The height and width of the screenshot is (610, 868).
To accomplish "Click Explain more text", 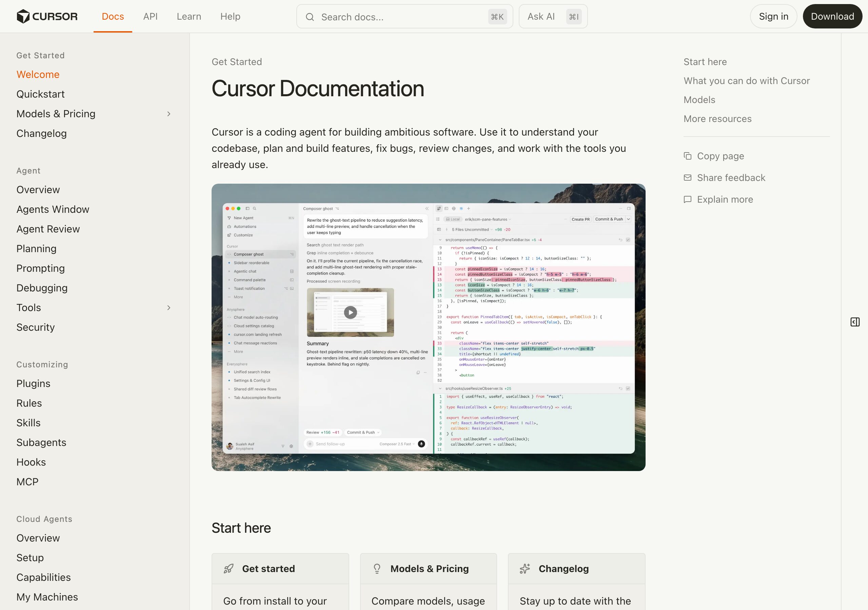I will point(725,200).
